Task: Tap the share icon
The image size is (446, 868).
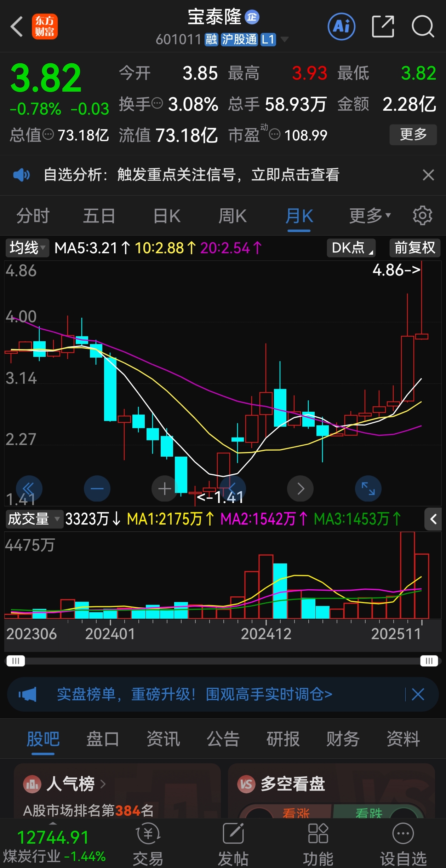Action: pyautogui.click(x=383, y=27)
